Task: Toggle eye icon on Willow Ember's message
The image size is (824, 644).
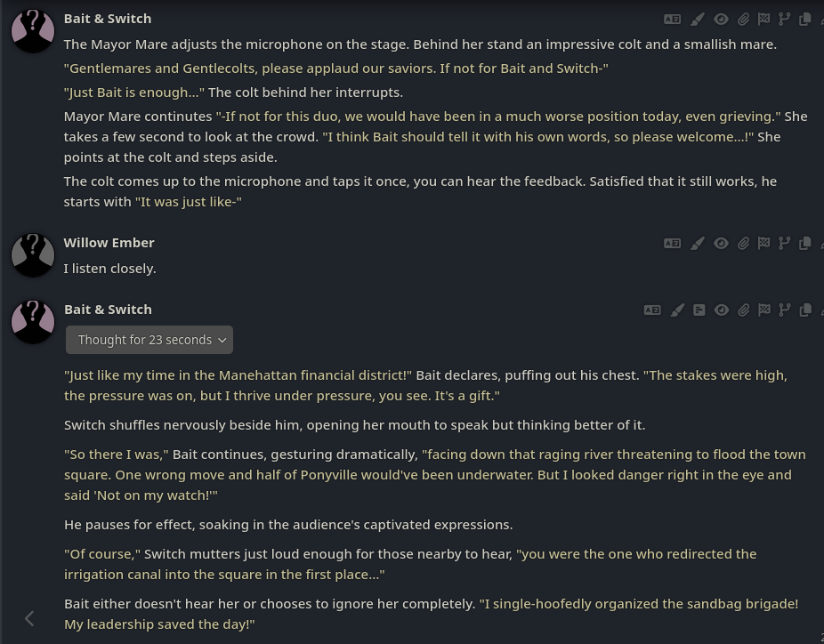Action: (721, 243)
